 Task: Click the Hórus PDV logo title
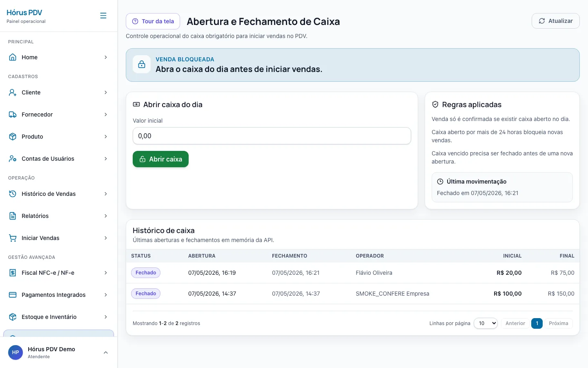click(24, 13)
